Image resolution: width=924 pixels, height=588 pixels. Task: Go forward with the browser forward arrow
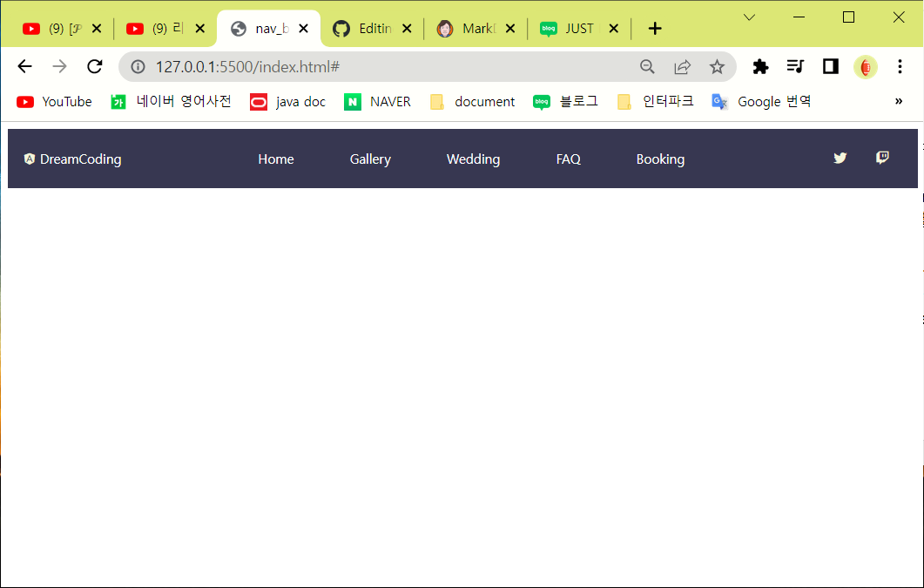pos(59,66)
